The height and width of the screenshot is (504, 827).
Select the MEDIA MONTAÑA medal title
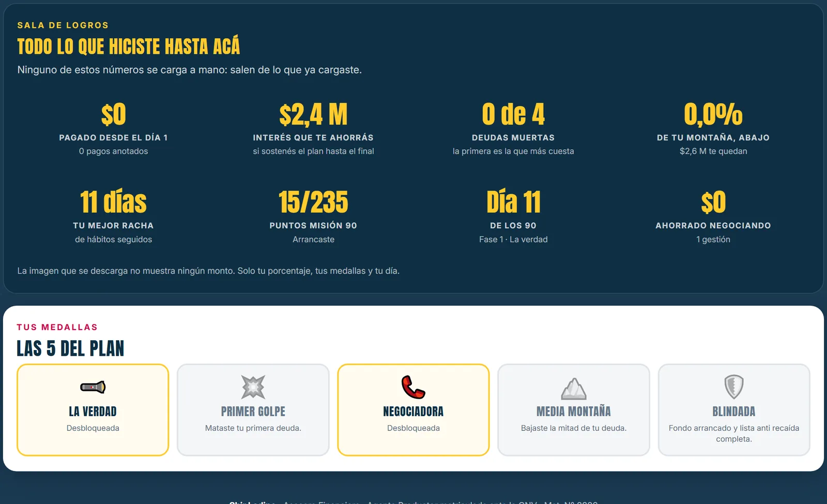[574, 412]
